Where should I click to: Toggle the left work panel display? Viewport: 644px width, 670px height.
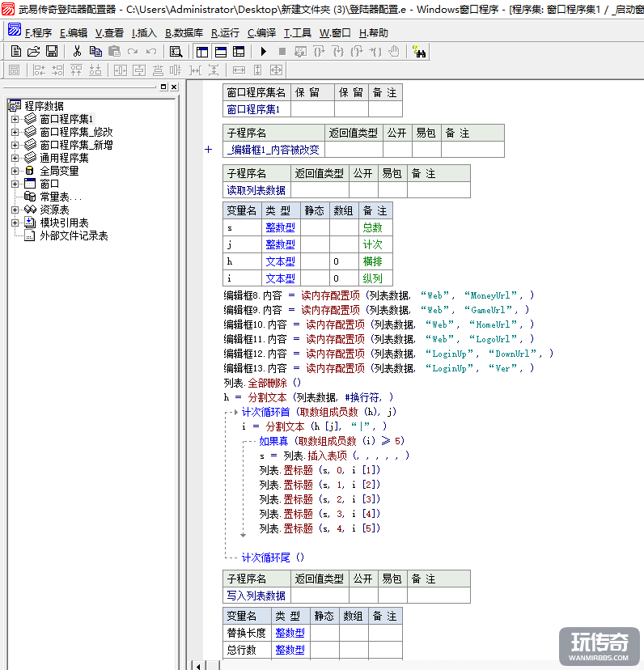pyautogui.click(x=202, y=52)
